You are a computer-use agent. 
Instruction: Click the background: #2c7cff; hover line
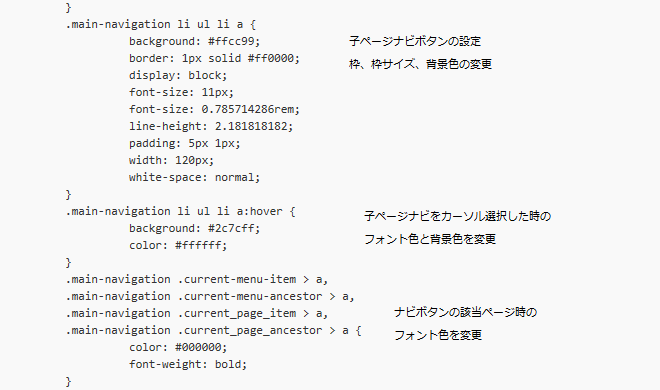(194, 228)
